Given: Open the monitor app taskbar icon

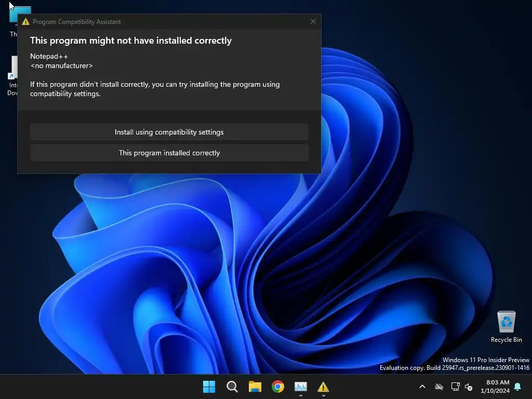Looking at the screenshot, I should point(301,387).
